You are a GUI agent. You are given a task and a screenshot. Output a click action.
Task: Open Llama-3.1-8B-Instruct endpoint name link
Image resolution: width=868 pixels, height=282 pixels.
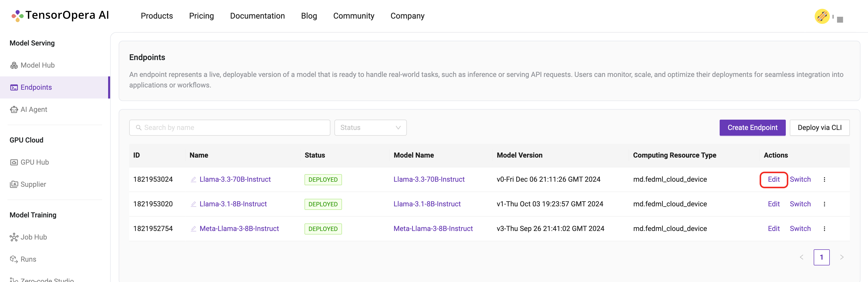pyautogui.click(x=233, y=204)
